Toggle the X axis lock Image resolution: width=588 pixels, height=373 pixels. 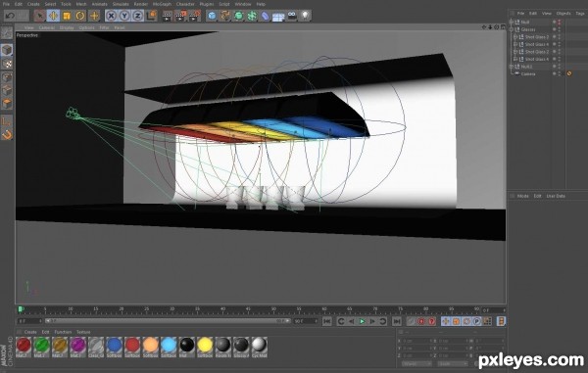click(x=111, y=16)
